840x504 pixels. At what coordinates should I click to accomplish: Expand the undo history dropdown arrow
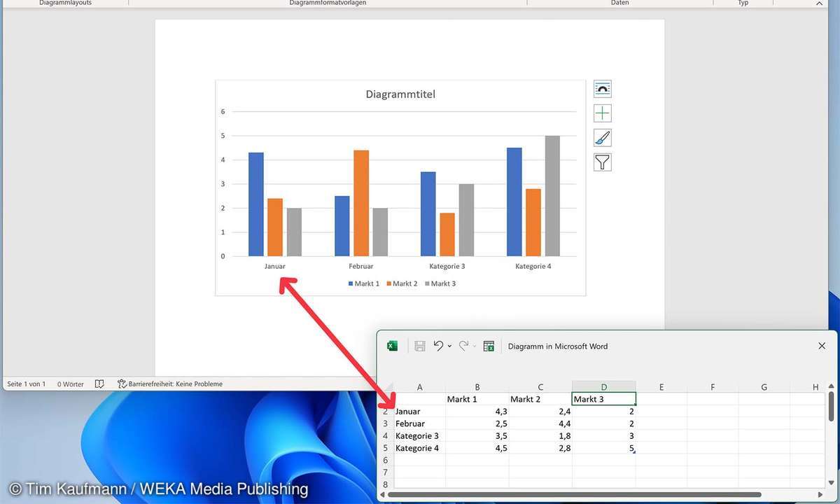[x=449, y=346]
